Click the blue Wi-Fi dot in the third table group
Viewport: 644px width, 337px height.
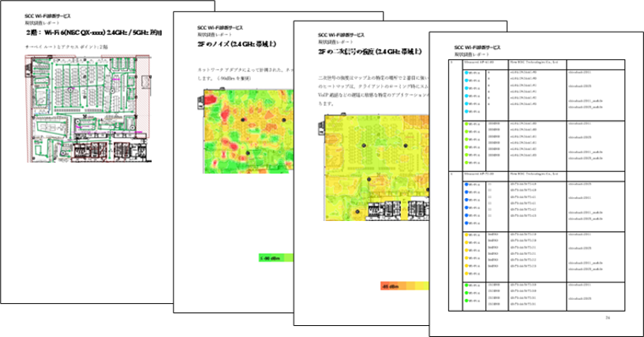coord(466,185)
